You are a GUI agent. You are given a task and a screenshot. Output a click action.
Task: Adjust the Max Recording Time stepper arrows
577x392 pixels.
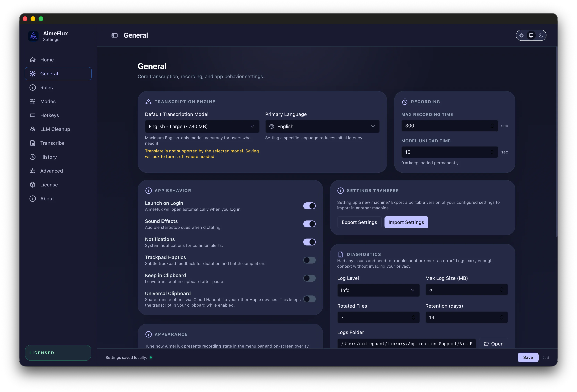[x=492, y=126]
